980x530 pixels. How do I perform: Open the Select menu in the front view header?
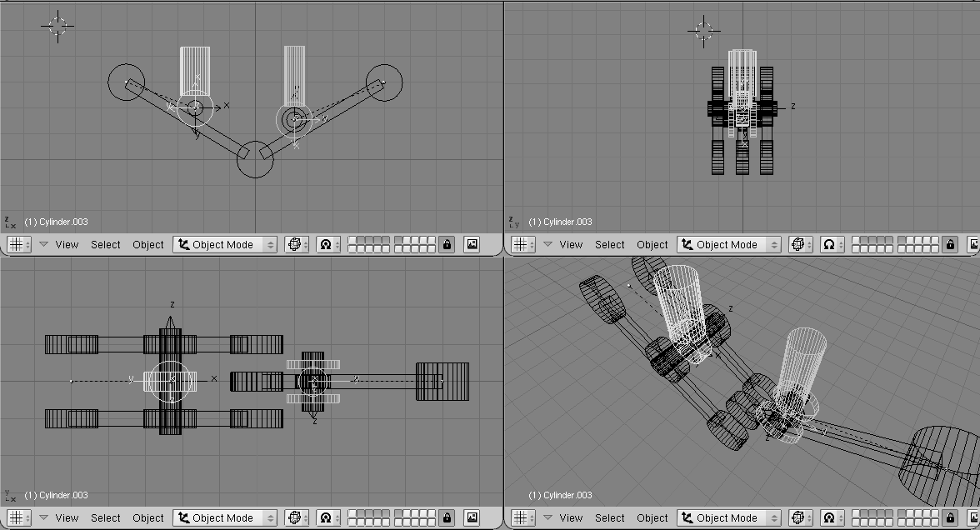pos(106,244)
